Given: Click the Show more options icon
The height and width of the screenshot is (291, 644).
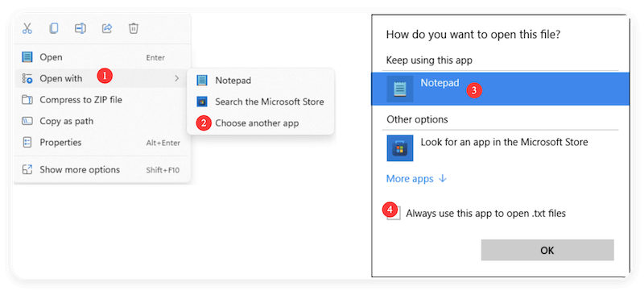Looking at the screenshot, I should [27, 169].
